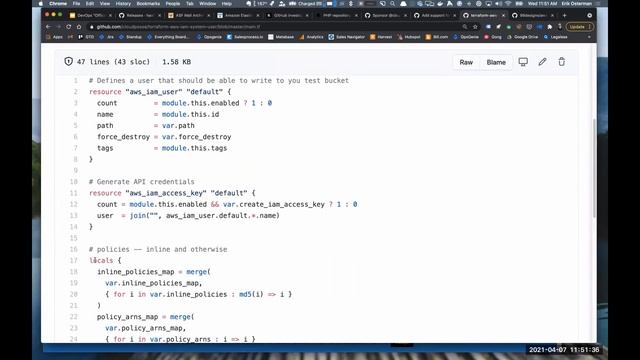Bookmark this page with star icon

click(475, 27)
